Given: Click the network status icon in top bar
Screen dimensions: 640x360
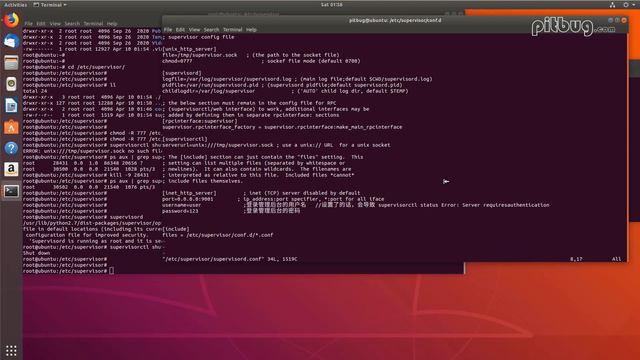Looking at the screenshot, I should click(x=612, y=5).
